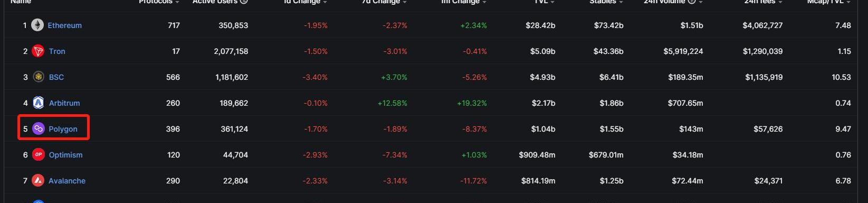Screen dimensions: 868x203
Task: Sort table by Protocols column arrow
Action: [x=177, y=2]
